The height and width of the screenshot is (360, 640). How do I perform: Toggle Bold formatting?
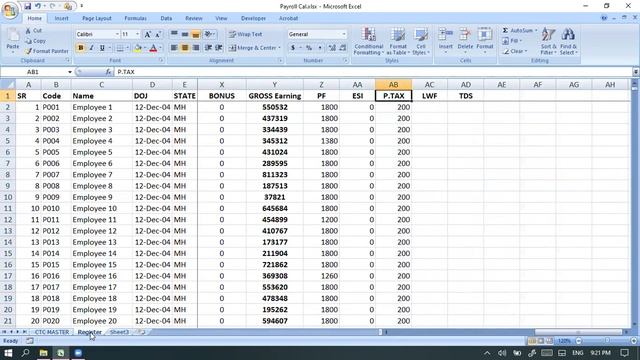click(x=80, y=48)
